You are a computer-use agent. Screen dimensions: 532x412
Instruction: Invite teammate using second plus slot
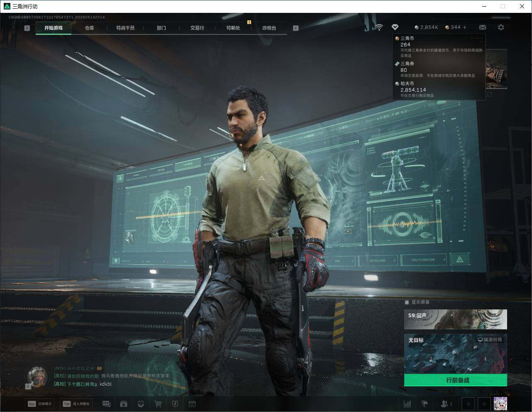tap(484, 404)
